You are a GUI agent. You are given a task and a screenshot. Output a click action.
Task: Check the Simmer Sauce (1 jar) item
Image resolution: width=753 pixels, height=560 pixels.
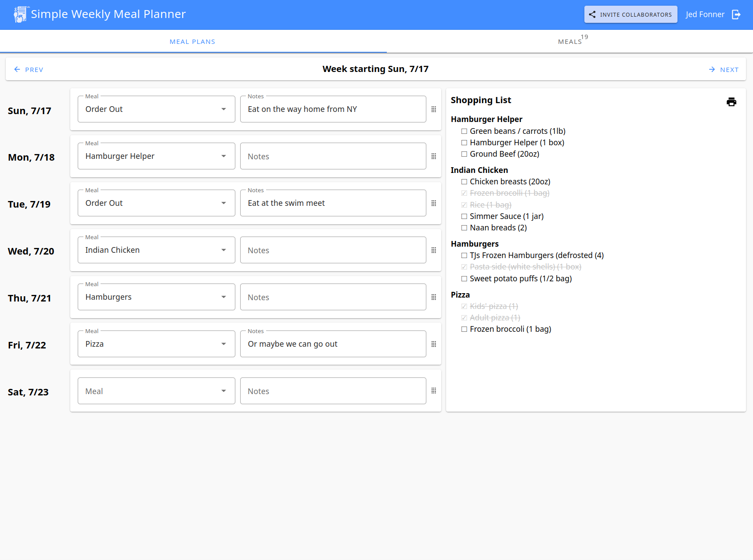464,216
